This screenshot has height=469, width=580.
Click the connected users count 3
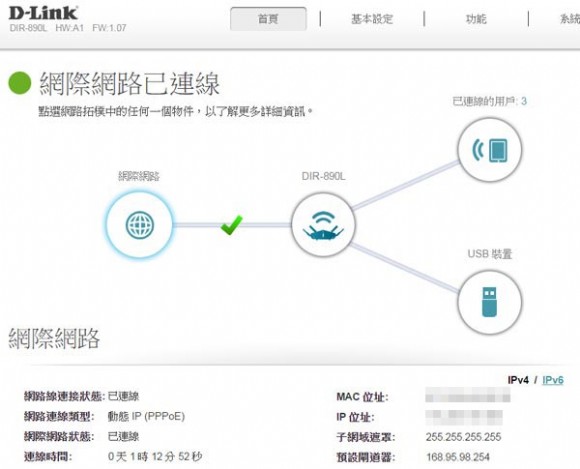point(524,101)
